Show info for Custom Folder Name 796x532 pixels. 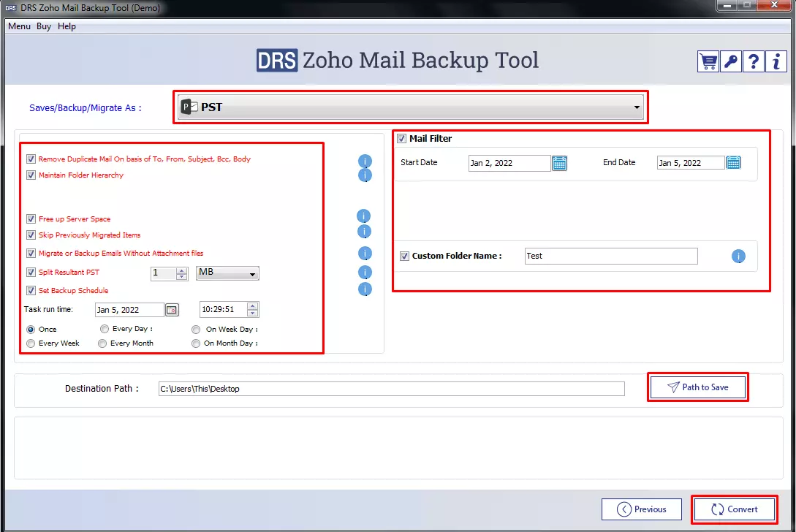click(739, 256)
